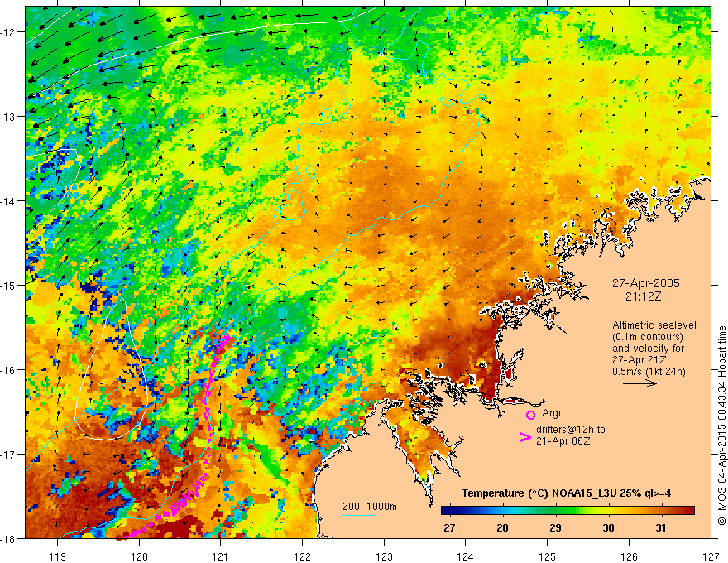Click the latitude axis label '-12'
The image size is (728, 563).
coord(8,32)
